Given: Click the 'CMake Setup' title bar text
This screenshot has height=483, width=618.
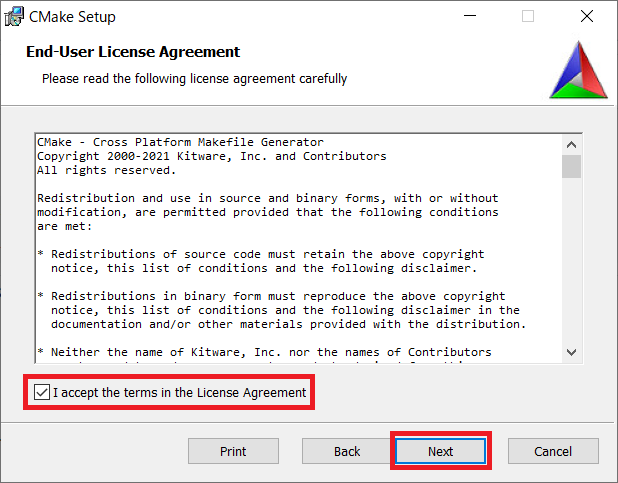Looking at the screenshot, I should point(72,17).
